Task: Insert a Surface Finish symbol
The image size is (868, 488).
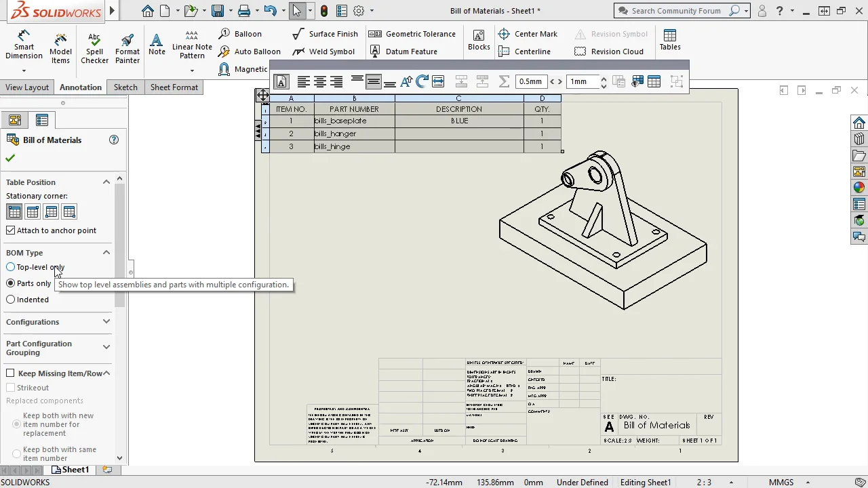Action: 325,34
